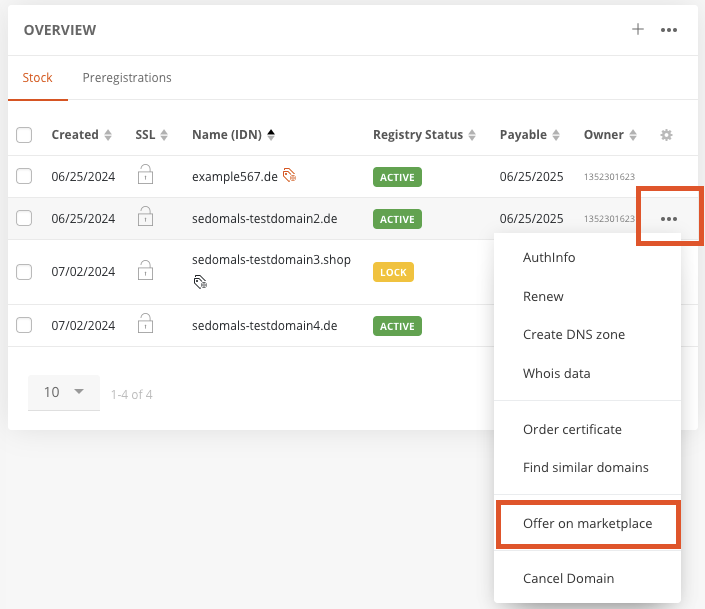The width and height of the screenshot is (705, 609).
Task: Click ACTIVE status badge for example567.de
Action: tap(397, 177)
